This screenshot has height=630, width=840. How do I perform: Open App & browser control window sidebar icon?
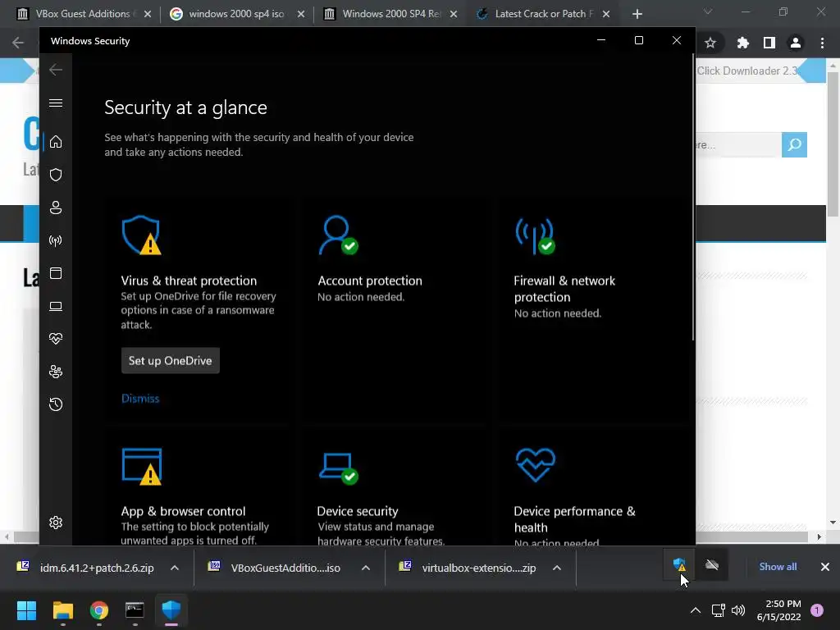[x=56, y=273]
